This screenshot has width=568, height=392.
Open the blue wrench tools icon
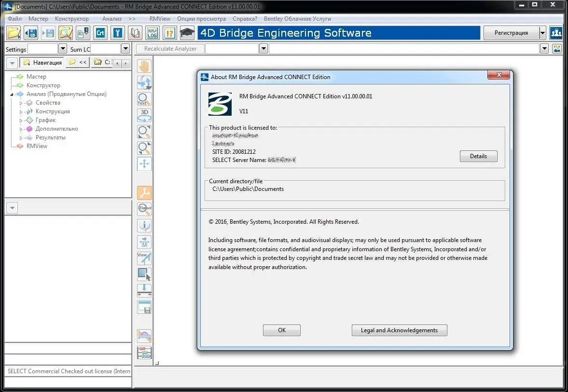(x=118, y=33)
